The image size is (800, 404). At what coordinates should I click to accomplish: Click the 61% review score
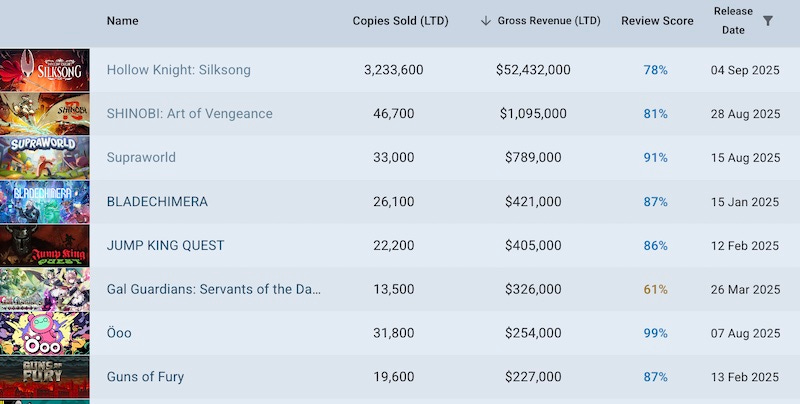655,290
